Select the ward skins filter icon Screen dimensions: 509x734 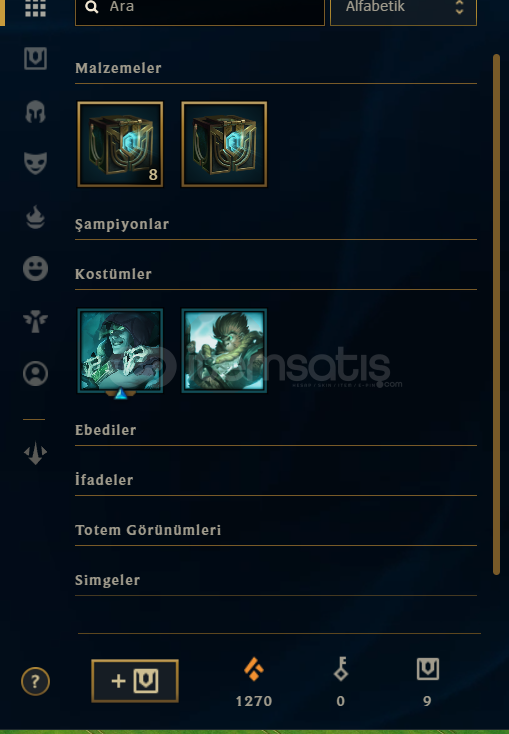(36, 321)
